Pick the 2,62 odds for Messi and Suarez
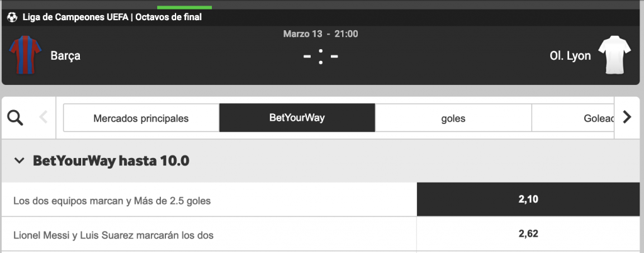The image size is (644, 253). point(528,234)
